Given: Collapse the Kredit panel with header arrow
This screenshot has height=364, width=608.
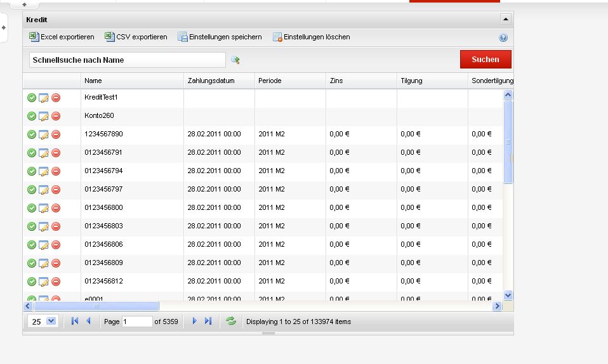Looking at the screenshot, I should pyautogui.click(x=505, y=20).
